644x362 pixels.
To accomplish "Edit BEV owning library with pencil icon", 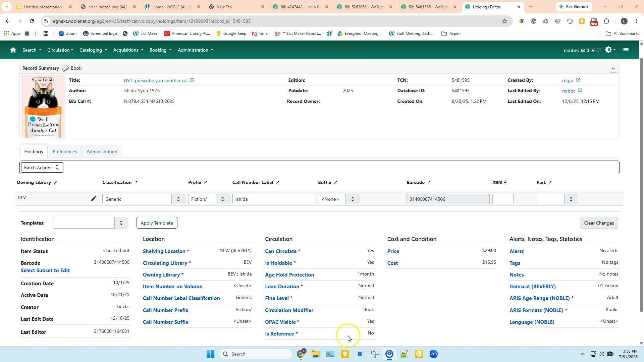I will [94, 199].
